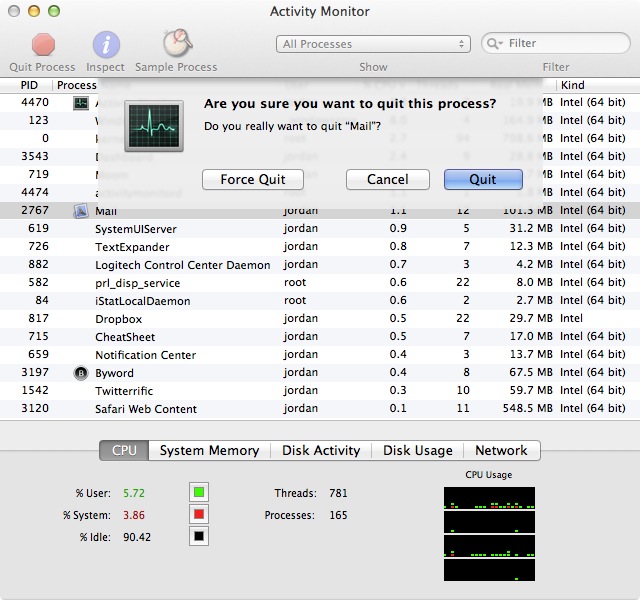The width and height of the screenshot is (640, 600).
Task: Click the 165 processes count value
Action: point(338,515)
